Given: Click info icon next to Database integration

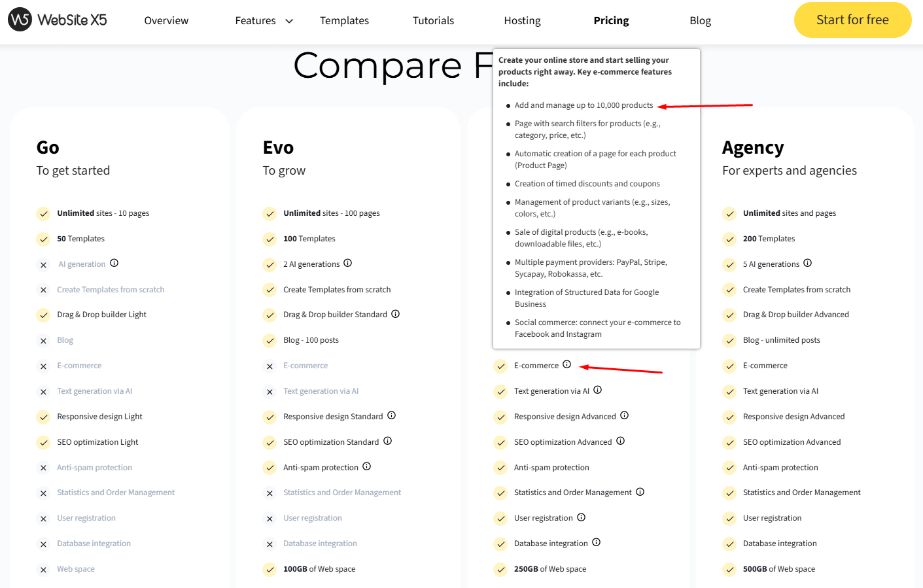Looking at the screenshot, I should [x=597, y=542].
